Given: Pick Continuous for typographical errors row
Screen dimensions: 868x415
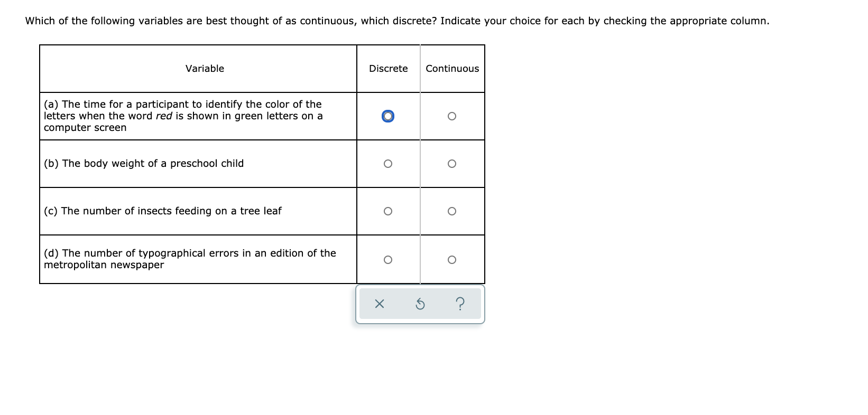Looking at the screenshot, I should (x=451, y=259).
